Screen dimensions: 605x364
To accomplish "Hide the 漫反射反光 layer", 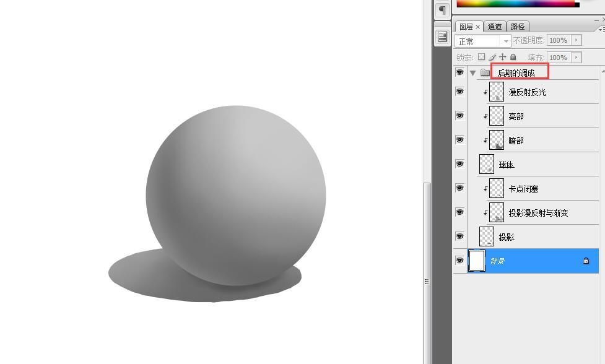I will click(459, 92).
